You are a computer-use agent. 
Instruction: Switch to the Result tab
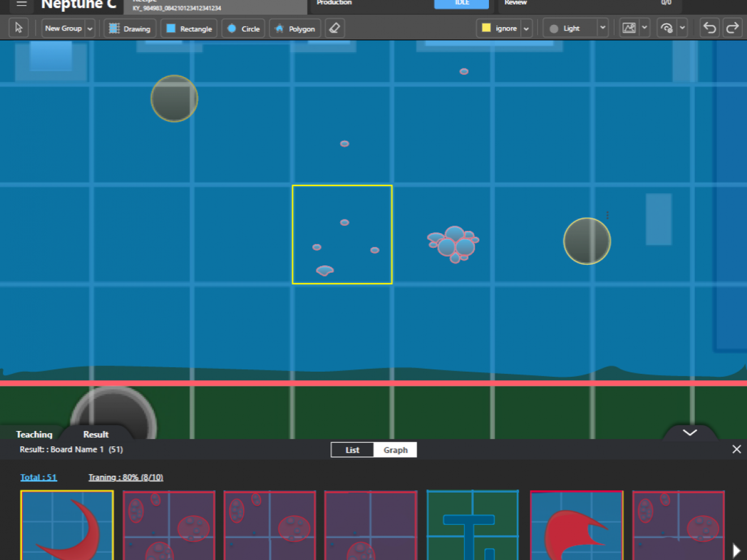pos(96,434)
